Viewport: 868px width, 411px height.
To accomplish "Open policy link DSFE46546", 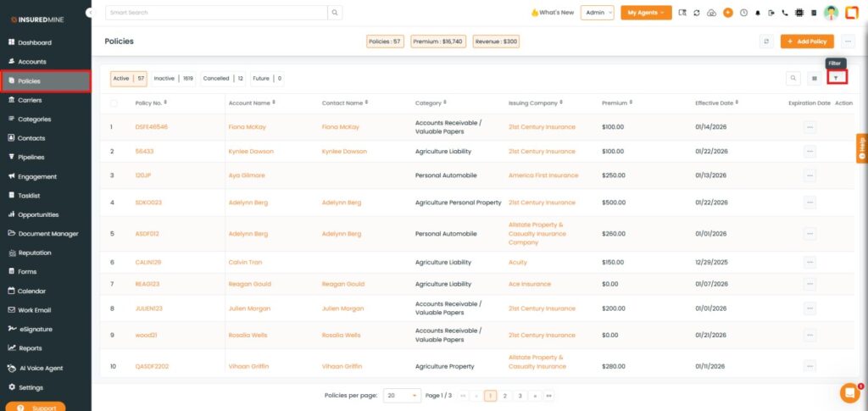I will [x=152, y=127].
